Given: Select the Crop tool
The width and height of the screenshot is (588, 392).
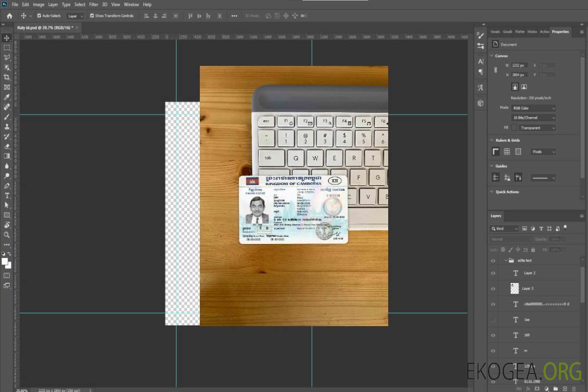Looking at the screenshot, I should (x=7, y=77).
